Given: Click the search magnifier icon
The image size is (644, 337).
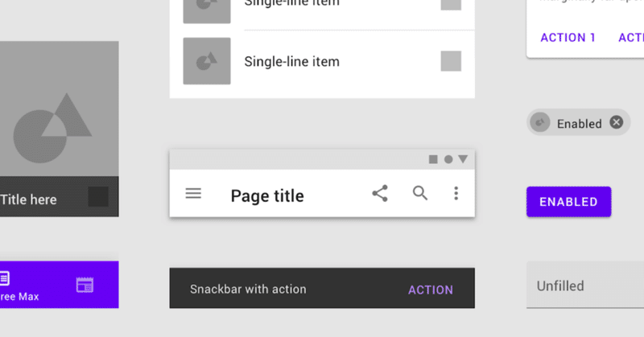Looking at the screenshot, I should 419,193.
